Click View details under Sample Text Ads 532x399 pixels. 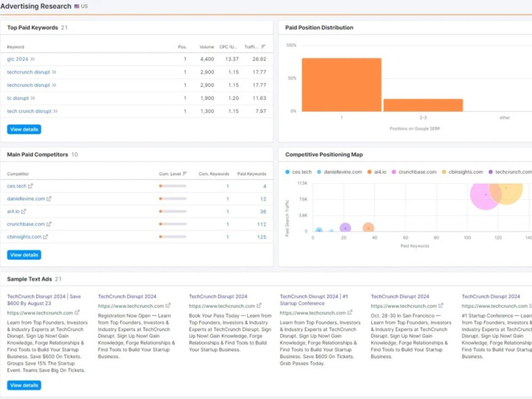(x=24, y=385)
